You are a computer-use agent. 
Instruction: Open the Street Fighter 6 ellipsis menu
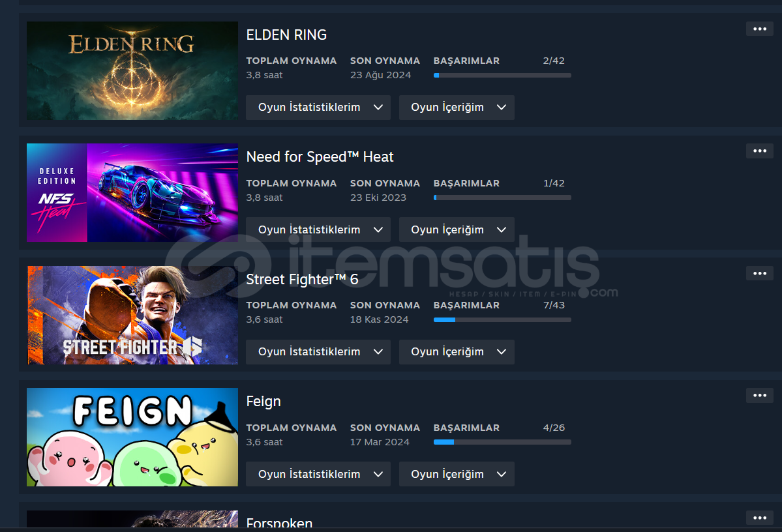[759, 273]
